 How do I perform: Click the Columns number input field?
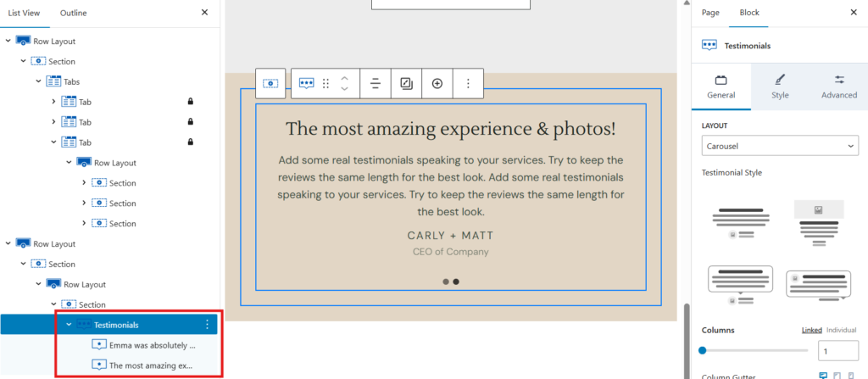838,351
